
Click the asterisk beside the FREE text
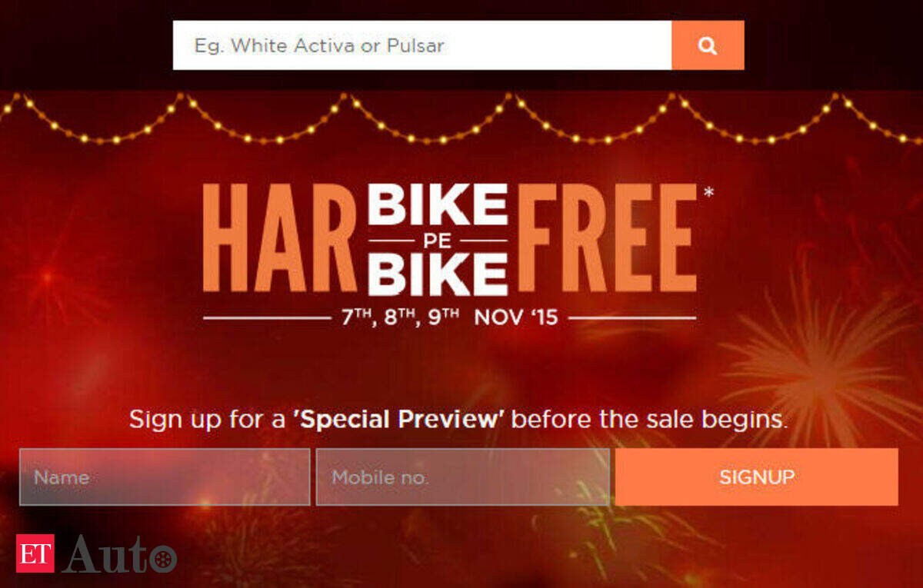click(708, 192)
